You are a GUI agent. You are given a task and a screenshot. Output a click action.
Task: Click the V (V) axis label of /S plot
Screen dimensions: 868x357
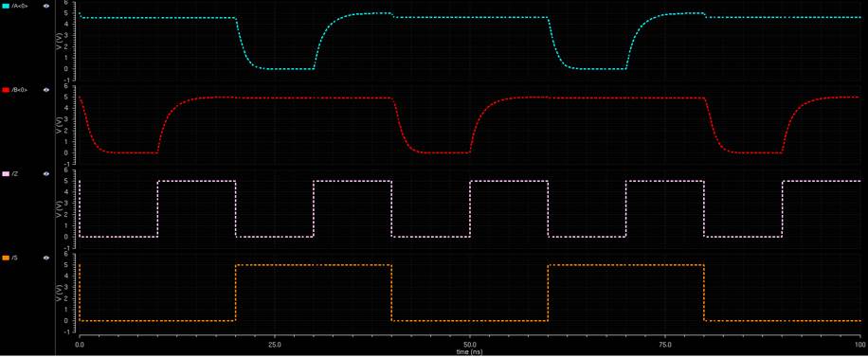[x=59, y=294]
